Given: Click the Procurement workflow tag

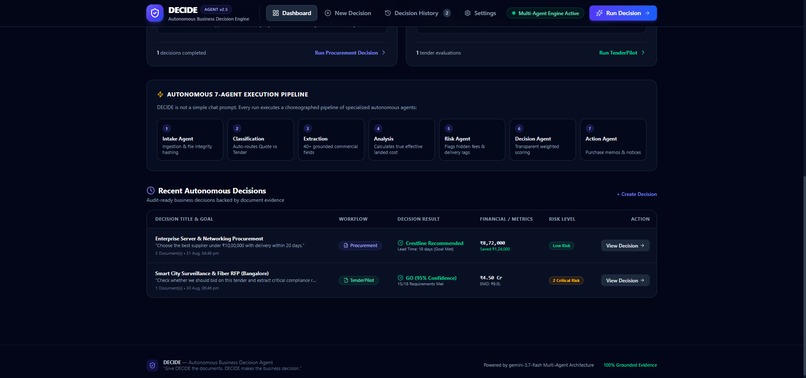Looking at the screenshot, I should [360, 246].
